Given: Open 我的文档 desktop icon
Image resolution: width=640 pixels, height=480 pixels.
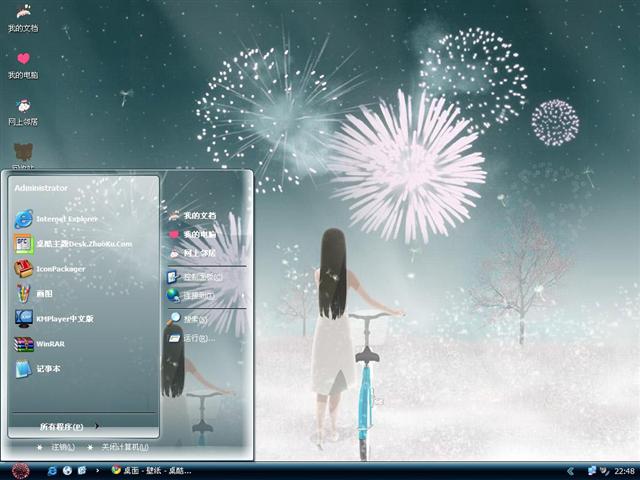Looking at the screenshot, I should coord(23,18).
